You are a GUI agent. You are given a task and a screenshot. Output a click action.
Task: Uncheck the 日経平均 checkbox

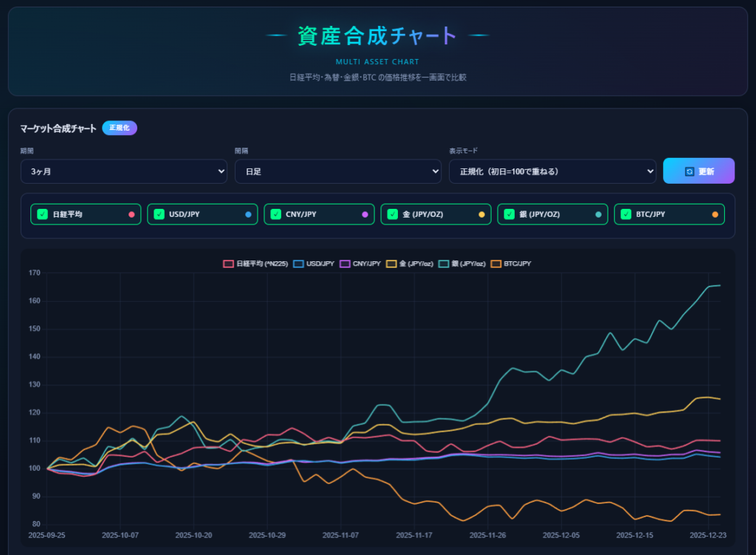tap(43, 215)
